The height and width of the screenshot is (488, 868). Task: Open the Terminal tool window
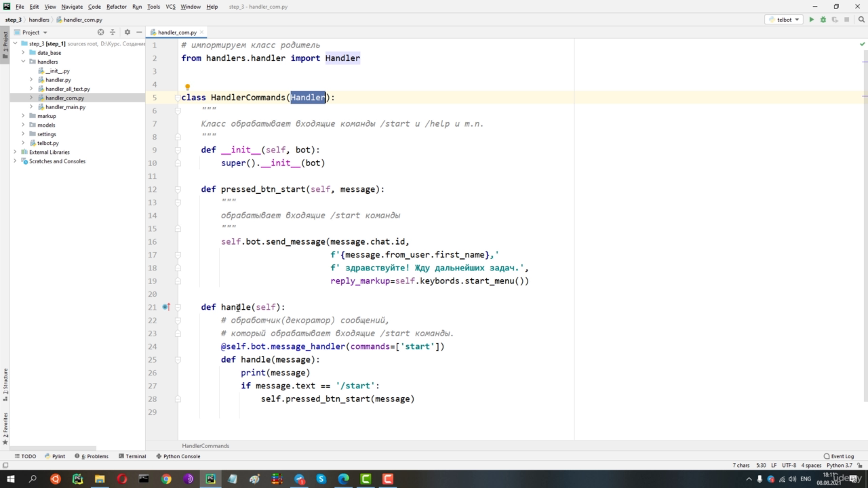[132, 456]
